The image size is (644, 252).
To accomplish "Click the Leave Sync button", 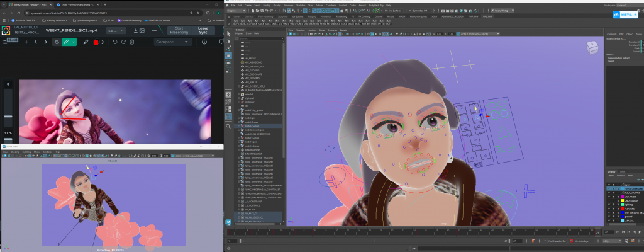I will coord(203,30).
